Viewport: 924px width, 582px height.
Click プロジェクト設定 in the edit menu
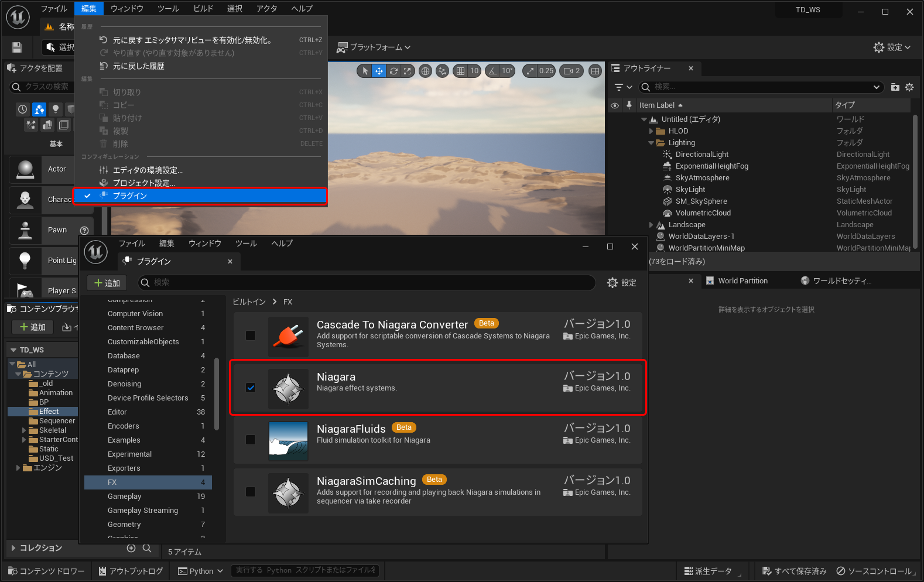click(143, 183)
